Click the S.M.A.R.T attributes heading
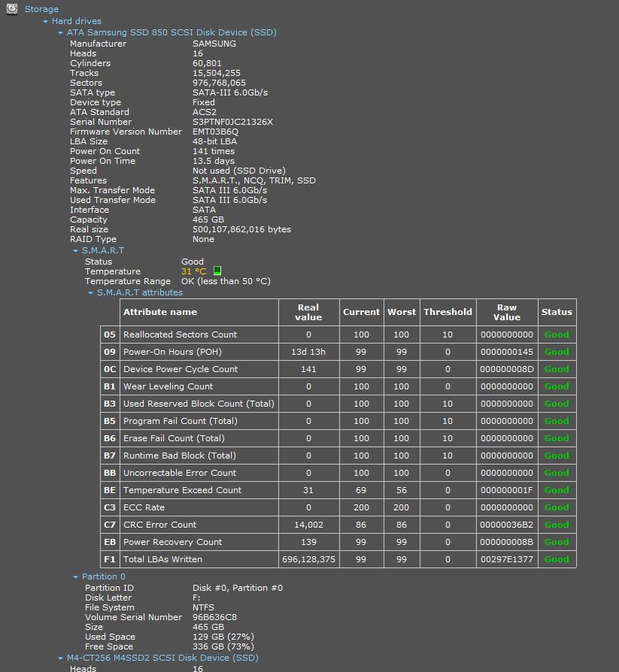Image resolution: width=619 pixels, height=672 pixels. [140, 292]
